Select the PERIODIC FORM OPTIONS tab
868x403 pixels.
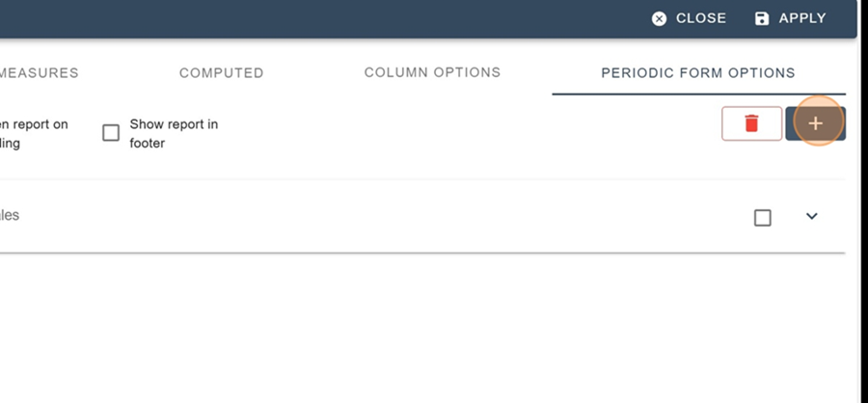tap(698, 72)
